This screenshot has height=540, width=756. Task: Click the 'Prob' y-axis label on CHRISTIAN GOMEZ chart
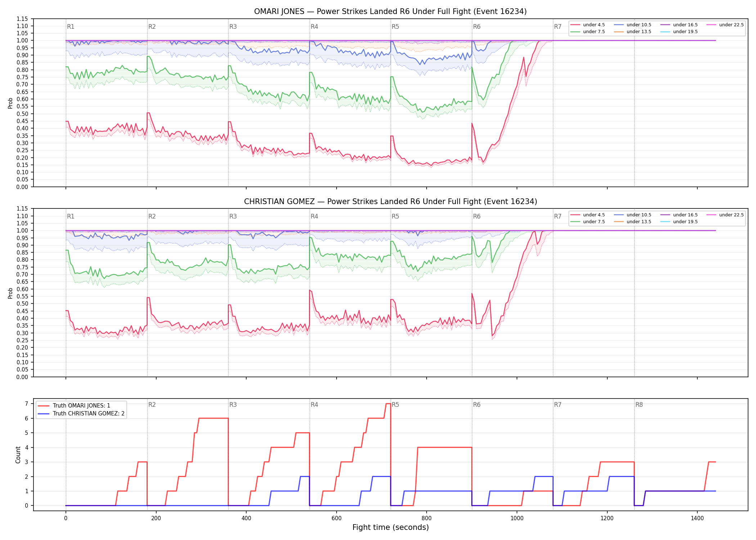[10, 293]
